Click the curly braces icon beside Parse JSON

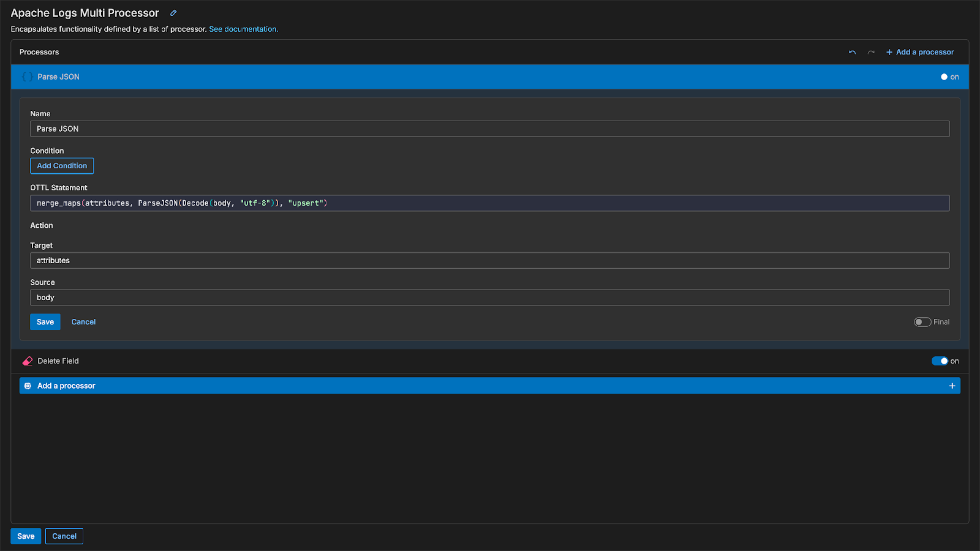point(27,77)
